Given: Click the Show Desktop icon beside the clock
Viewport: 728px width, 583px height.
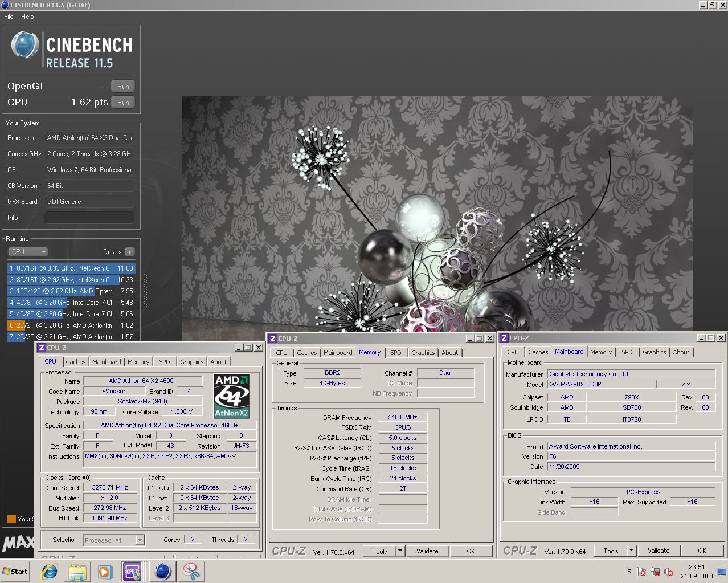Looking at the screenshot, I should coord(722,572).
